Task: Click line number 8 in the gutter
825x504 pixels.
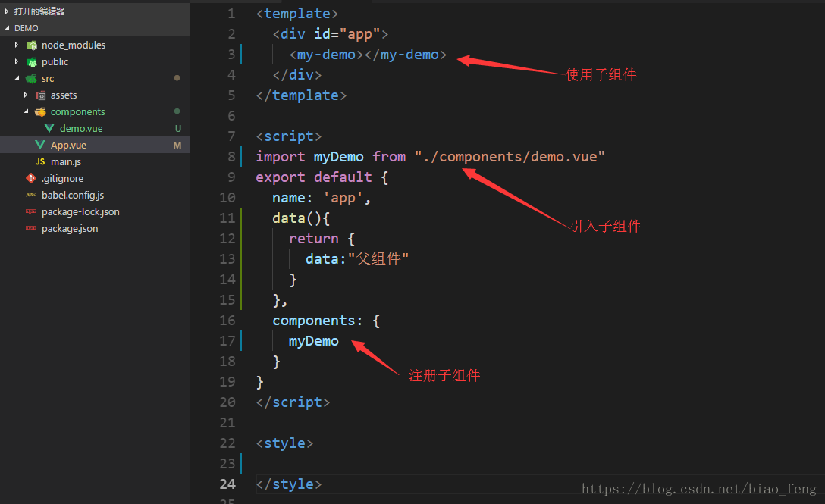Action: pyautogui.click(x=231, y=157)
